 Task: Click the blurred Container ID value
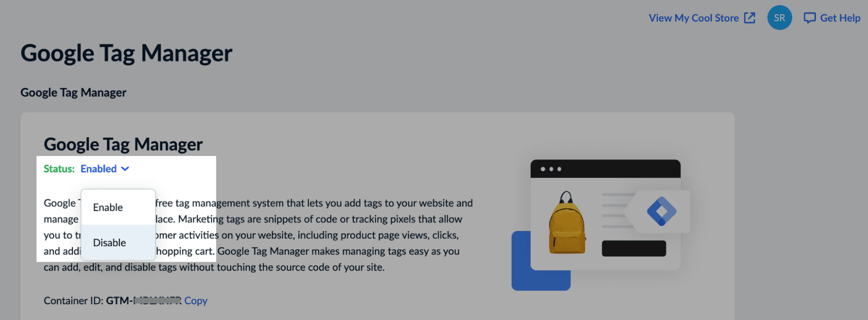(157, 300)
